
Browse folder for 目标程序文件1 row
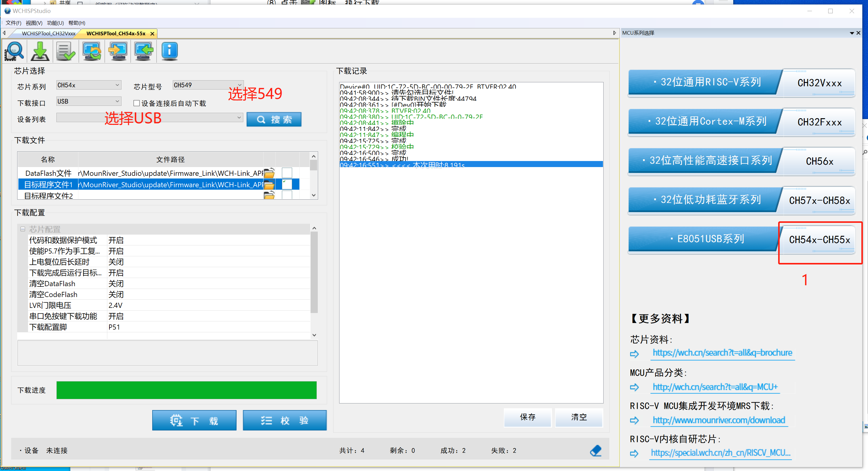click(269, 184)
